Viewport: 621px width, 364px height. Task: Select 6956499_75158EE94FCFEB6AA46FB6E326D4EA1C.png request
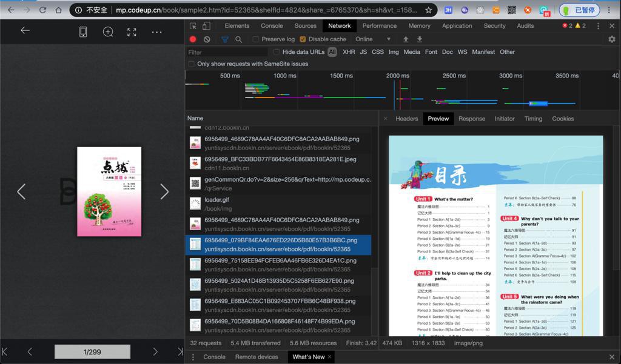tap(278, 265)
